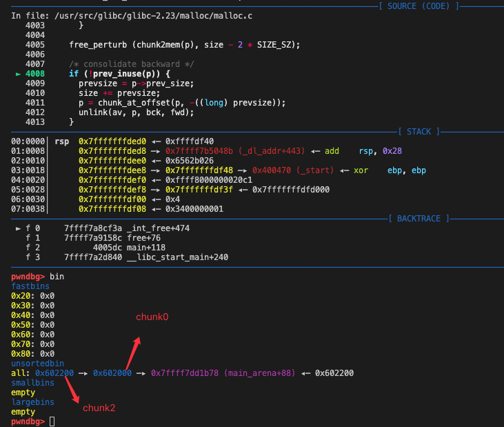Click the terminal cursor after the last pwndbg prompt
This screenshot has height=427, width=504.
[x=52, y=421]
